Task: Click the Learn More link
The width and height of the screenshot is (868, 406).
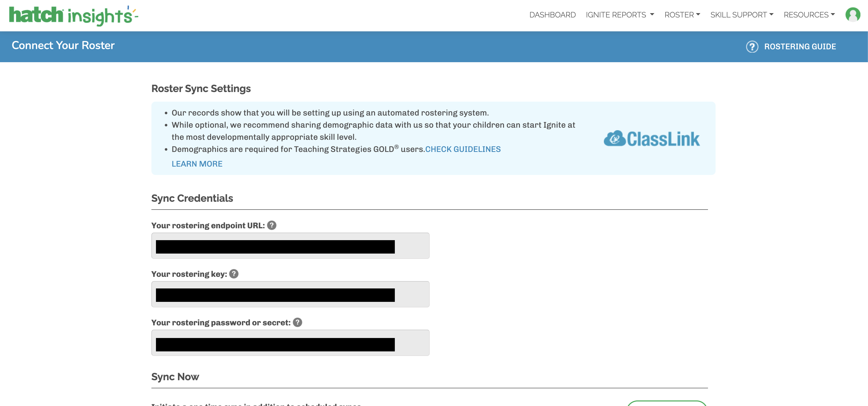Action: [197, 164]
